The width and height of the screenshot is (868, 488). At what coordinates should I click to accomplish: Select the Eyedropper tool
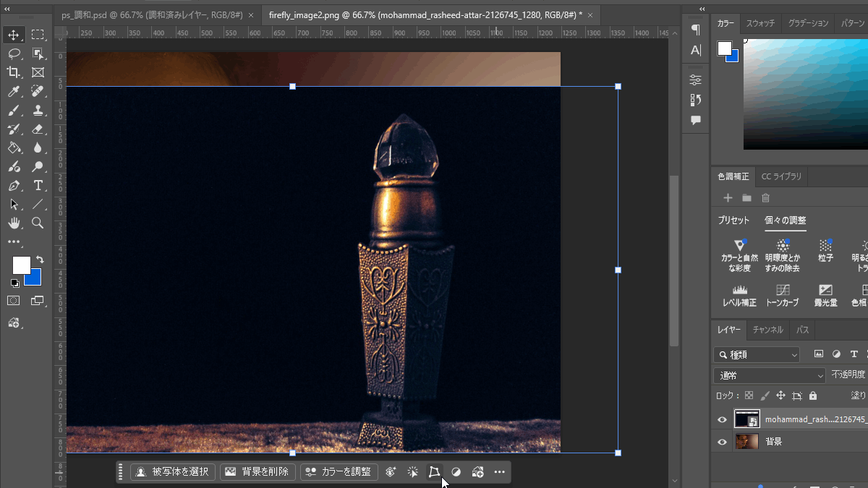click(13, 91)
